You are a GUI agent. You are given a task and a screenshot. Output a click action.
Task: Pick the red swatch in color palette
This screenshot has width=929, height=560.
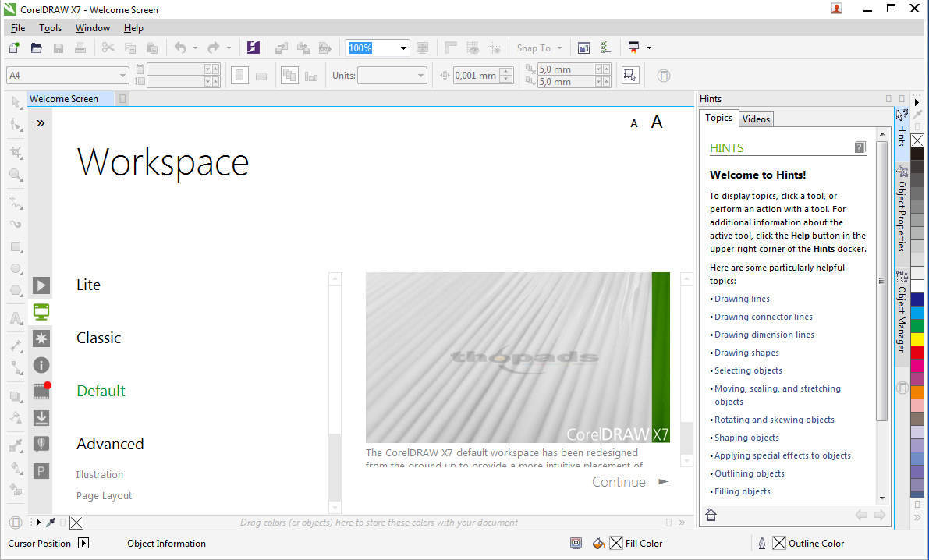coord(917,353)
